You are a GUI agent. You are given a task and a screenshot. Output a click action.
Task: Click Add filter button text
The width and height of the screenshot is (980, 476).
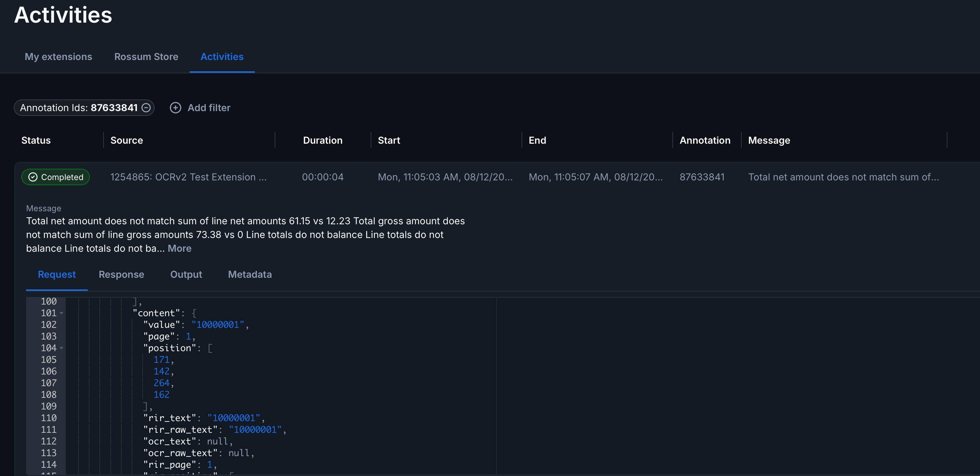tap(209, 108)
